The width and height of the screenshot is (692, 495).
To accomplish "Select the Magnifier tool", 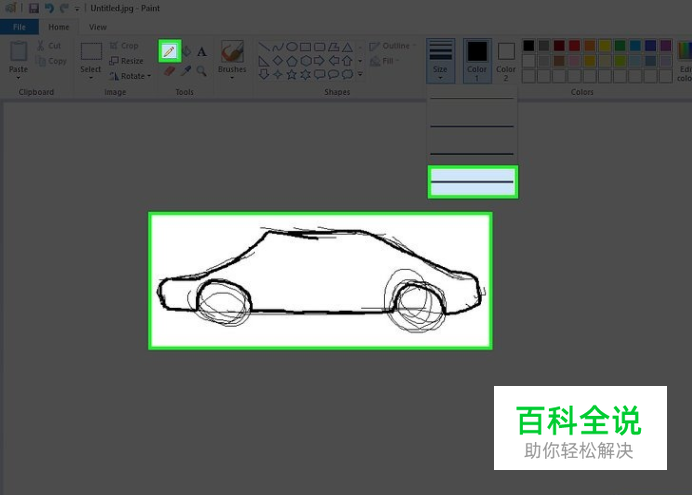I will point(202,71).
